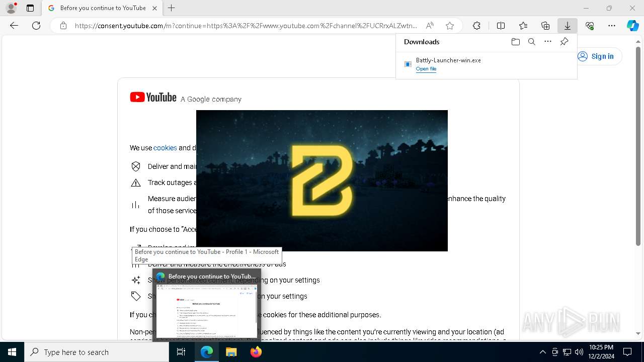Click the YouTube logo

coord(153,97)
